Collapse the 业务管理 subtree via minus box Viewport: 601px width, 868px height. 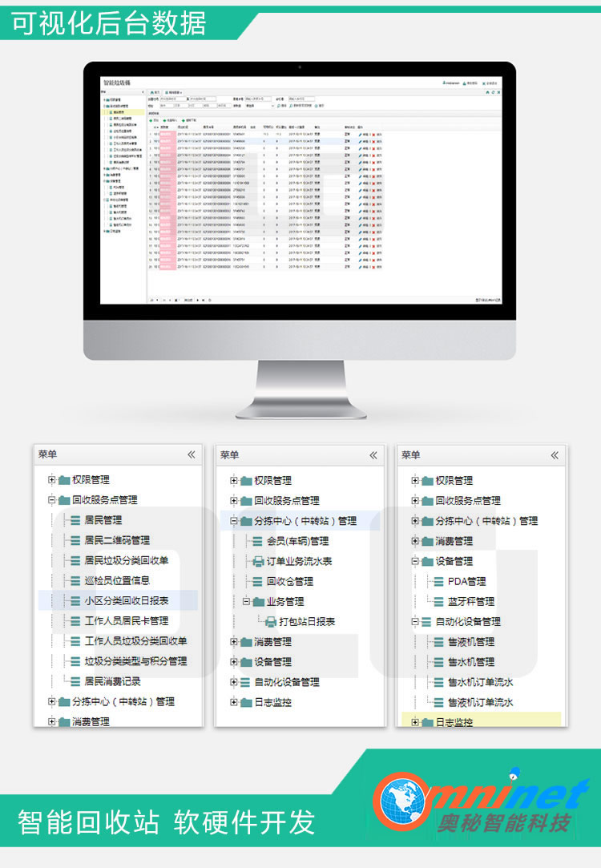coord(246,601)
